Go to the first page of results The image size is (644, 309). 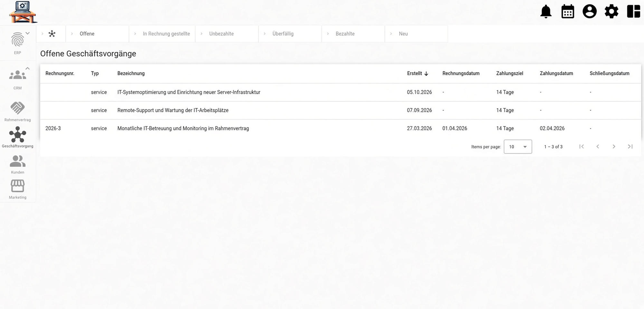582,146
